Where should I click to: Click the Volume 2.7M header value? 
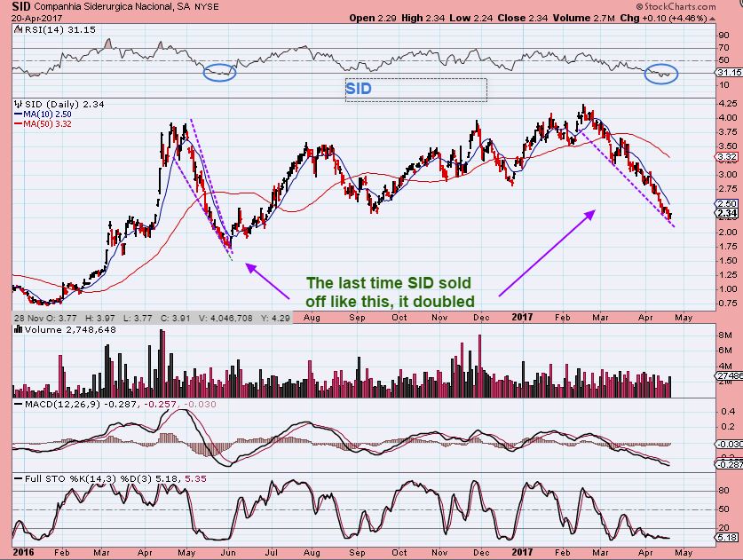point(583,18)
